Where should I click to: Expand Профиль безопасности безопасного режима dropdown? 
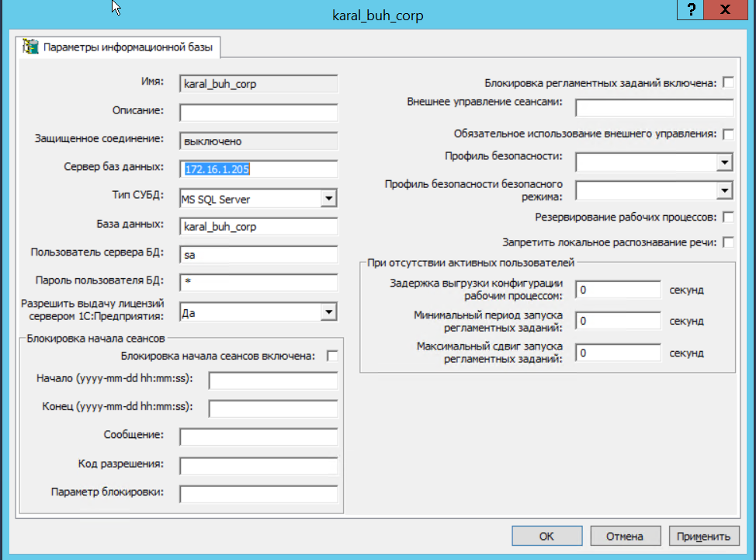point(725,190)
